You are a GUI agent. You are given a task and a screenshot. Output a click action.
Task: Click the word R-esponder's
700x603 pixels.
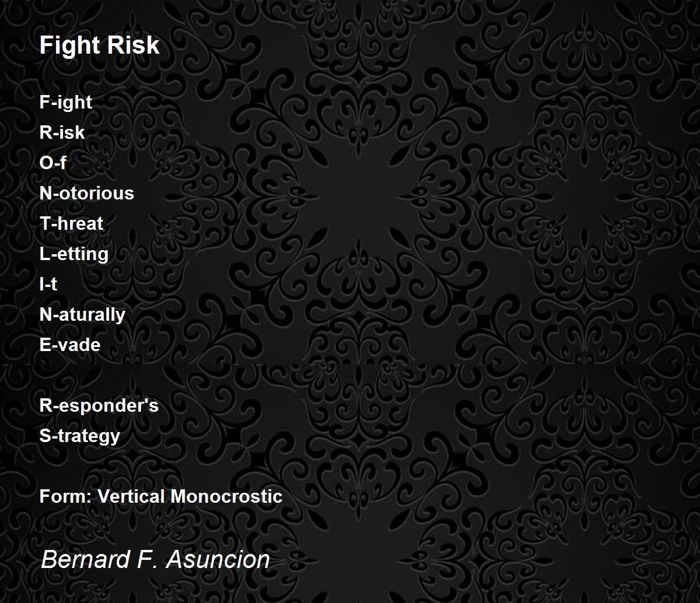[x=99, y=406]
